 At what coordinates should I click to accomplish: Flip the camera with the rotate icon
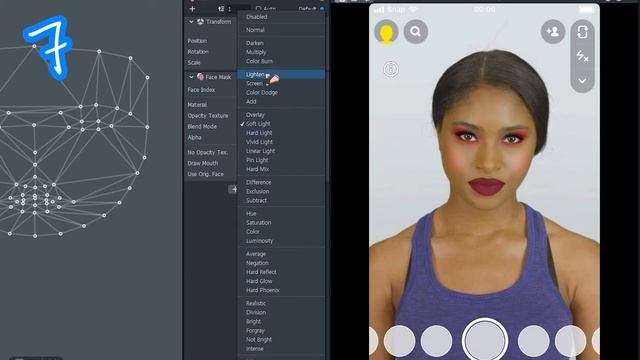pyautogui.click(x=582, y=32)
